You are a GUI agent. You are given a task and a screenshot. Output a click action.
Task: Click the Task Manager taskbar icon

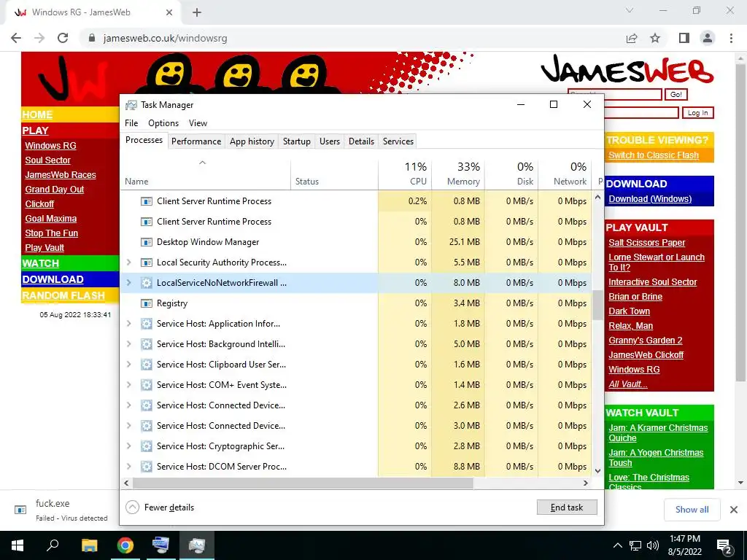197,545
